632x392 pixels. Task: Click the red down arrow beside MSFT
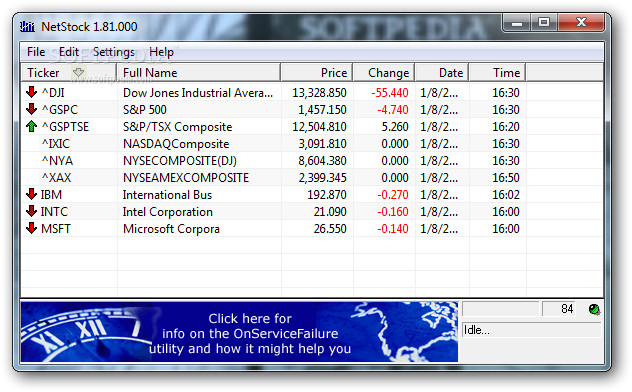[x=31, y=228]
